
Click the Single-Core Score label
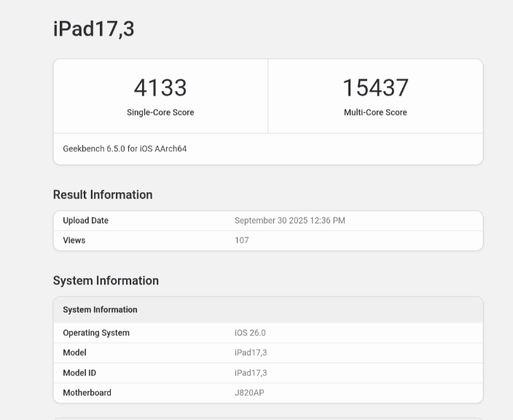(x=160, y=112)
